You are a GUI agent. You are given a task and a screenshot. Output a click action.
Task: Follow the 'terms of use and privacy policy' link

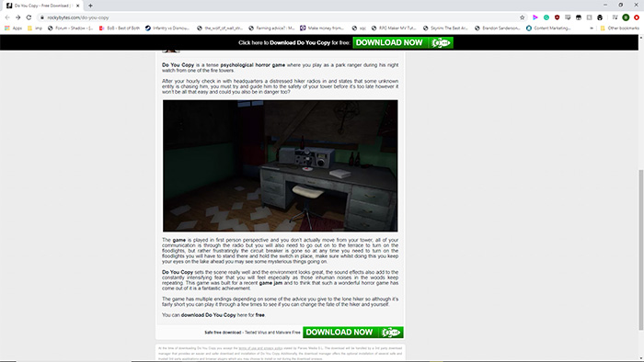(x=260, y=348)
